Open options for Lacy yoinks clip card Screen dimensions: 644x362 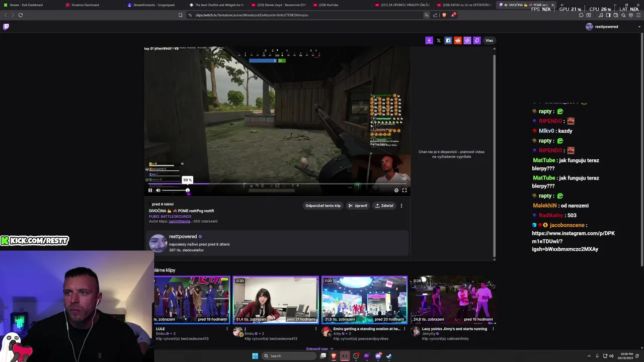point(493,329)
